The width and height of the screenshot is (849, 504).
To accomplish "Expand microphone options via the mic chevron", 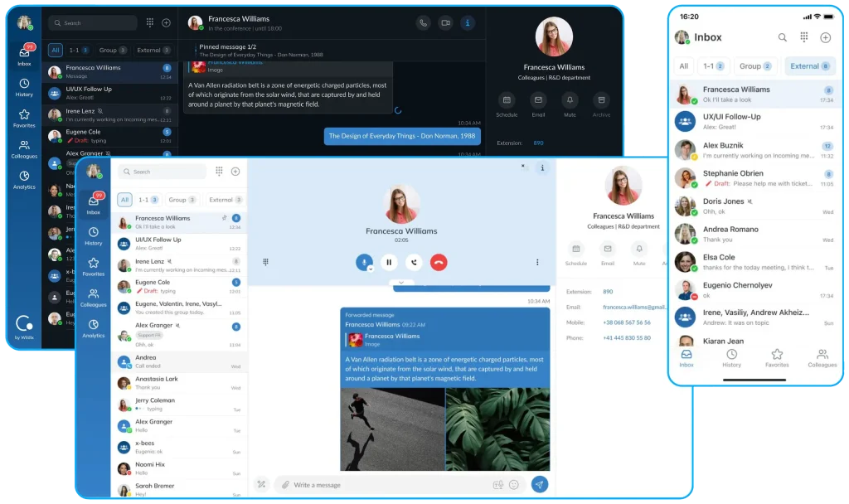I will point(371,270).
